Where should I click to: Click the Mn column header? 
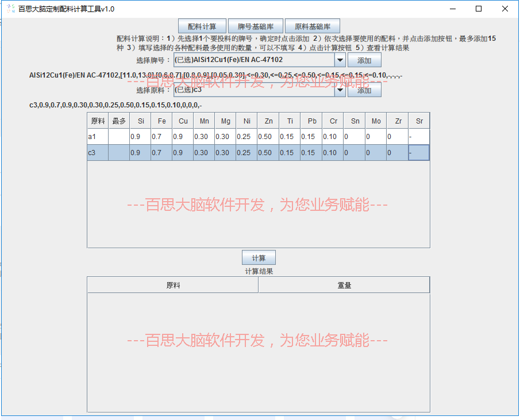click(204, 121)
